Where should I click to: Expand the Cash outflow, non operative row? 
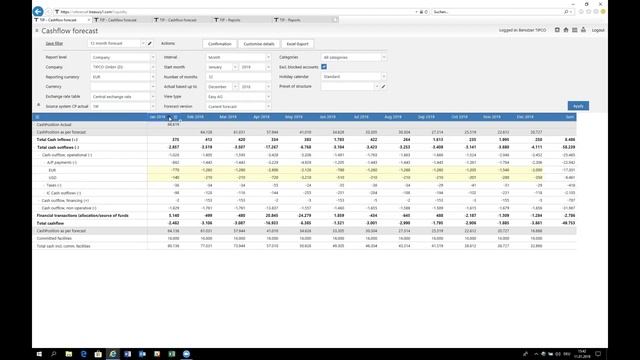[40, 208]
